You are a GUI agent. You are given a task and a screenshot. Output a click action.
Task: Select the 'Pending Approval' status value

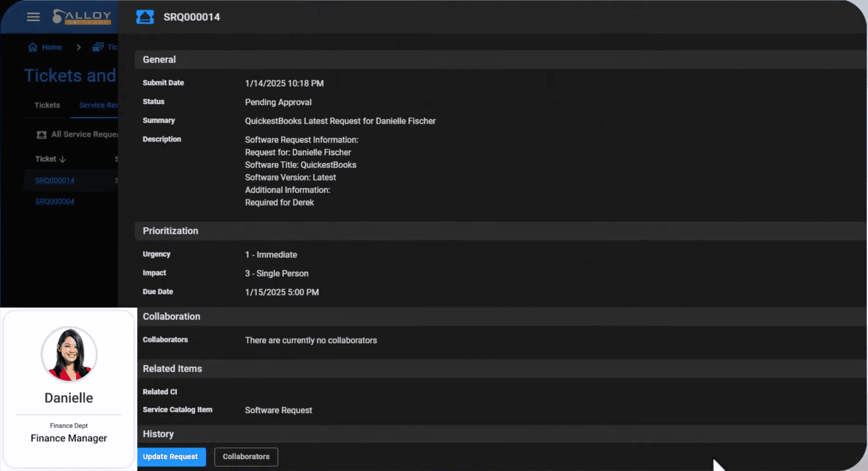(278, 102)
